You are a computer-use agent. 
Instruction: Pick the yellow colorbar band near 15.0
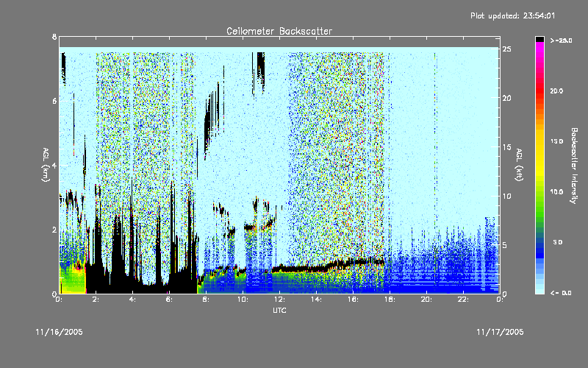click(539, 141)
